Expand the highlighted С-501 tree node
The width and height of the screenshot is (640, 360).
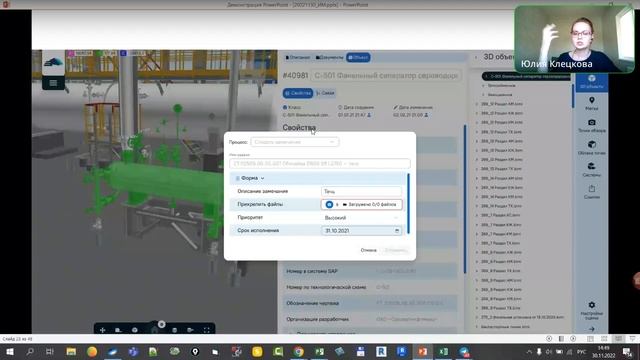tap(486, 76)
